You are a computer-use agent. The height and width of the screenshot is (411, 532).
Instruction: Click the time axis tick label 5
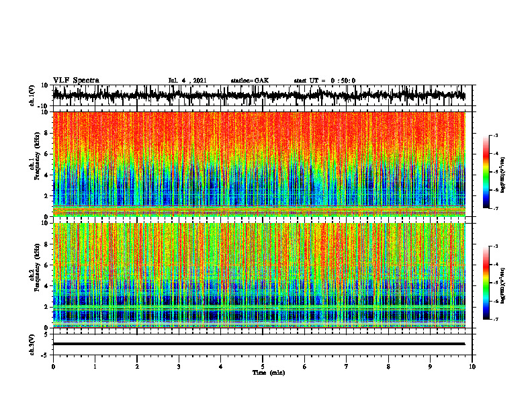(x=263, y=367)
